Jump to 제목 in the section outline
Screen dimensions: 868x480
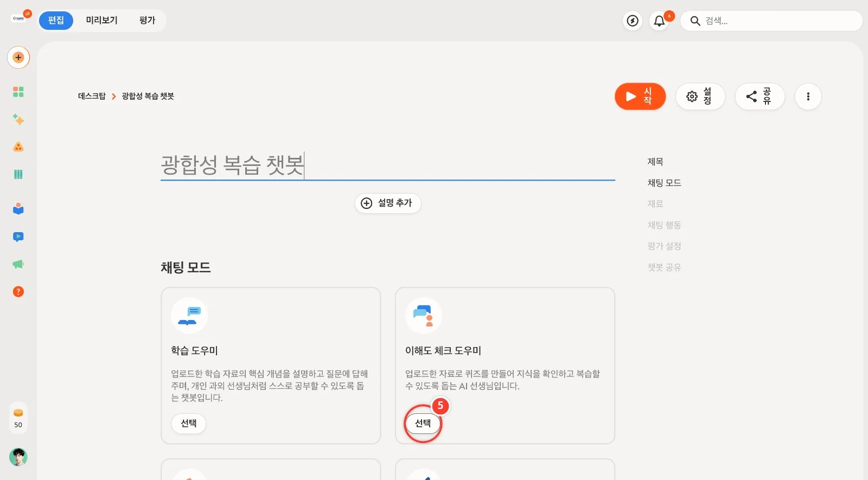(655, 162)
